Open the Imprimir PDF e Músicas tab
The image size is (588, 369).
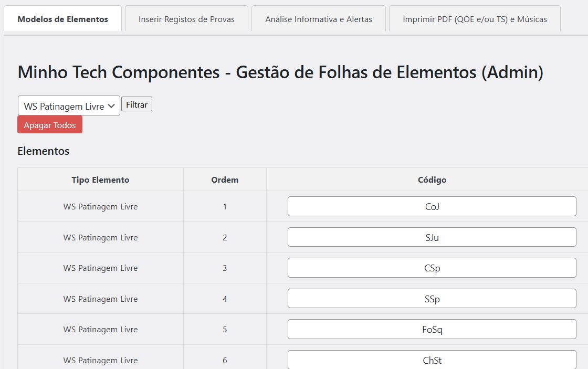pos(475,19)
